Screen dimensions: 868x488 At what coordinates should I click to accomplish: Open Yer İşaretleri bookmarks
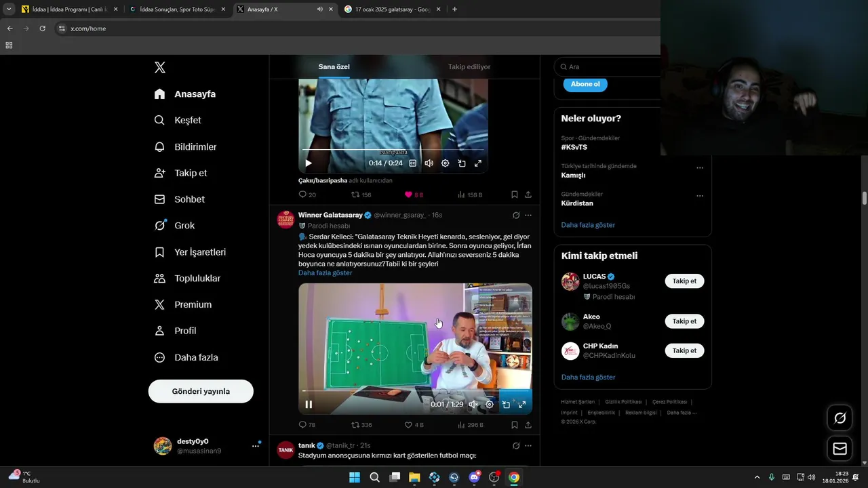(x=191, y=252)
